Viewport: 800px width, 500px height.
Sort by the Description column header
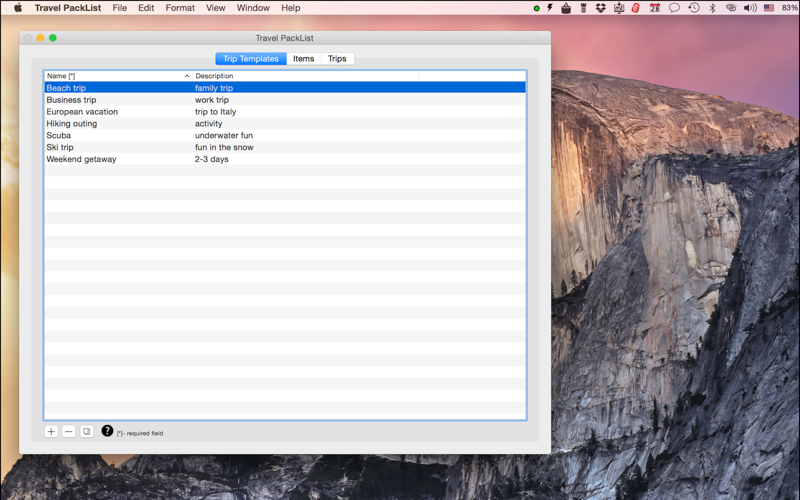[x=306, y=76]
